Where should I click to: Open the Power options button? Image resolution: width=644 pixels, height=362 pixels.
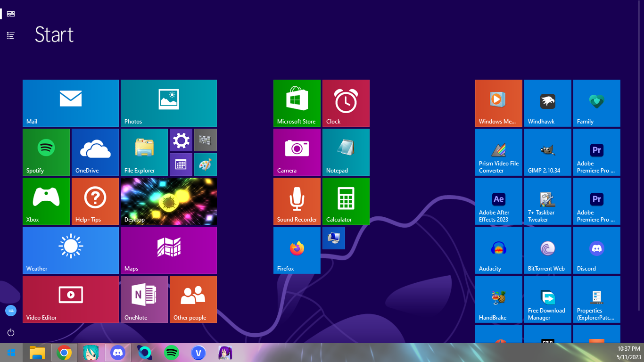point(11,332)
